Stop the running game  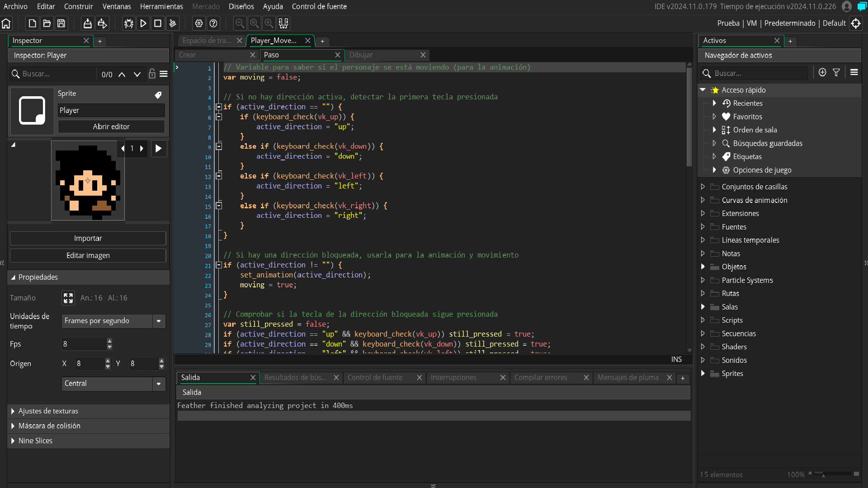pos(158,23)
